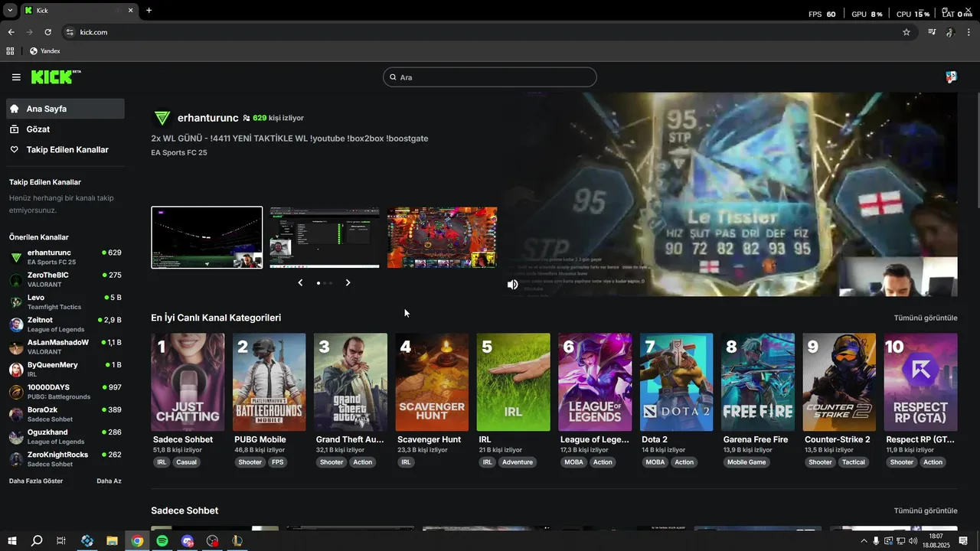This screenshot has height=551, width=980.
Task: Click Tactical tag under Counter-Strike 2
Action: [x=853, y=462]
